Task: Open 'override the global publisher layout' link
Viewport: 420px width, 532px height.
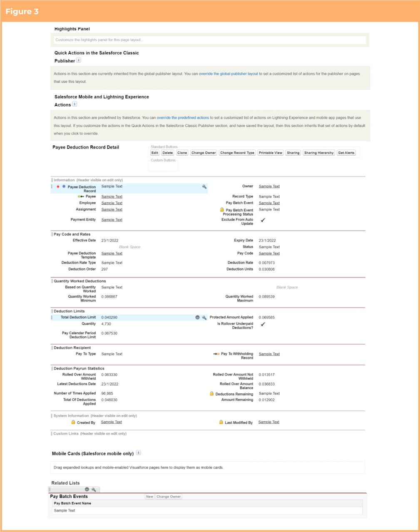Action: click(229, 74)
